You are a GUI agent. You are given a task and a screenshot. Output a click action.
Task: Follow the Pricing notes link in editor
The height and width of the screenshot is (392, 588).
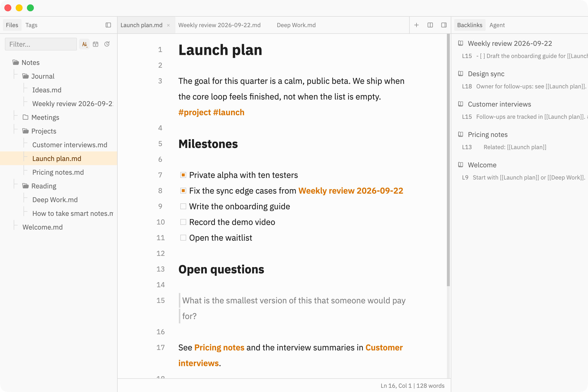click(219, 347)
